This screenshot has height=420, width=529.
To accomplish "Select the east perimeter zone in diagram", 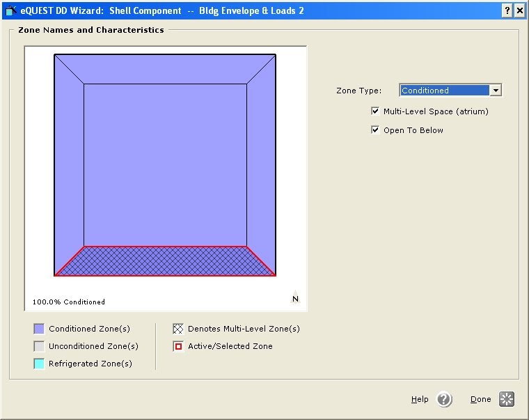I will pyautogui.click(x=261, y=165).
